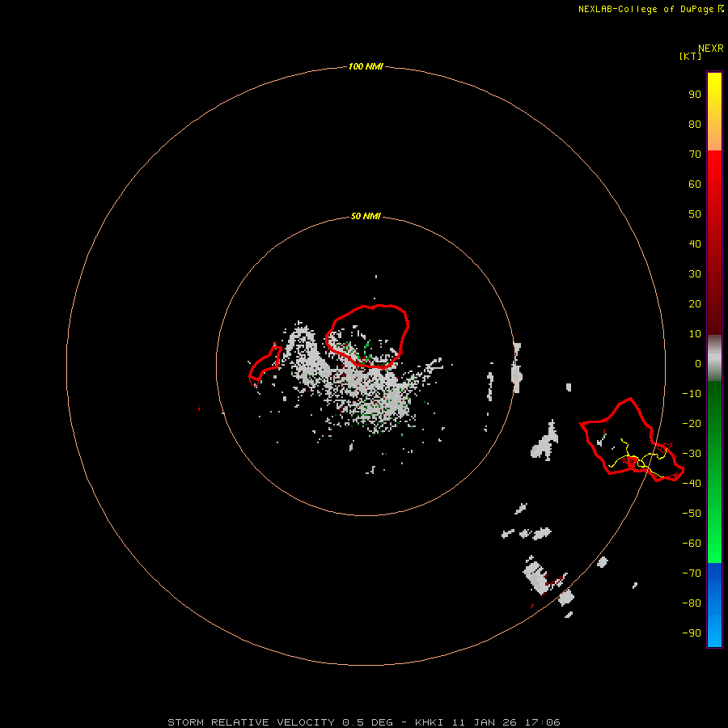Click the 0 value on the velocity scale
The height and width of the screenshot is (728, 728).
click(x=698, y=364)
